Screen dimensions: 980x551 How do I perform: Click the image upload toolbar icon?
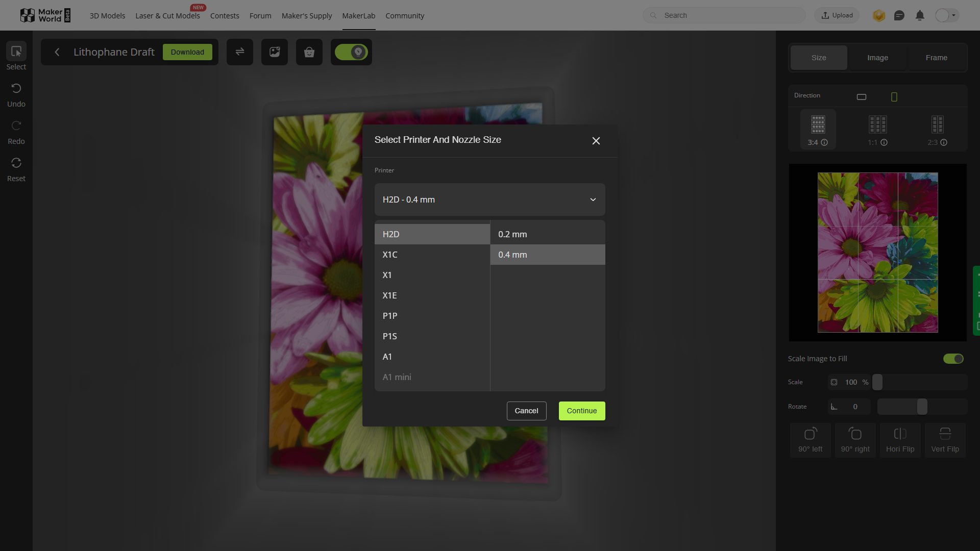275,52
